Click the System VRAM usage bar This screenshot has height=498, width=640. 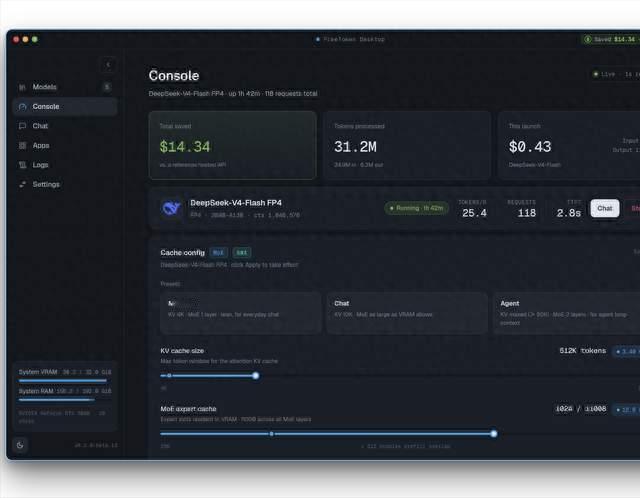click(63, 381)
